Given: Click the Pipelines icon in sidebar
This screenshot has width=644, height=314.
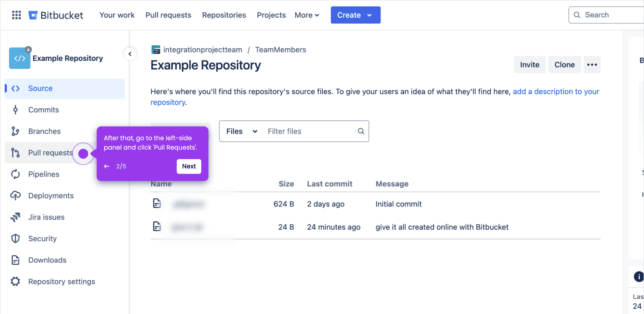Looking at the screenshot, I should coord(15,174).
